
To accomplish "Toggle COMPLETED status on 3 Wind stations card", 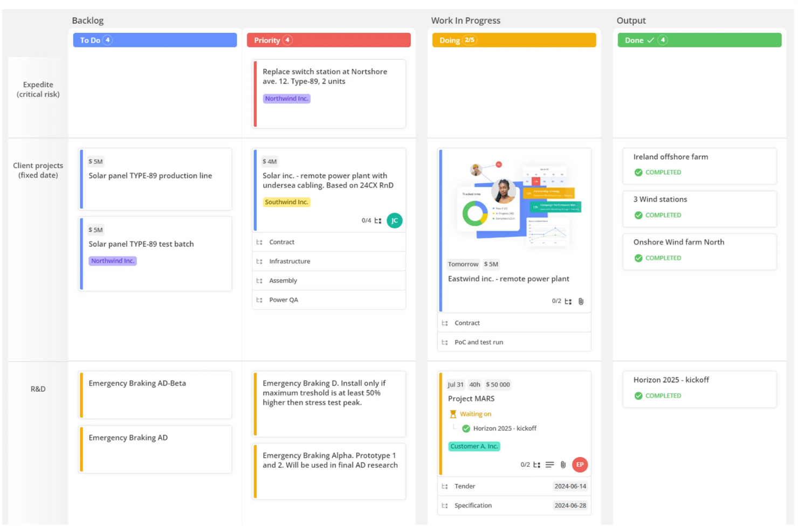I will pyautogui.click(x=638, y=215).
